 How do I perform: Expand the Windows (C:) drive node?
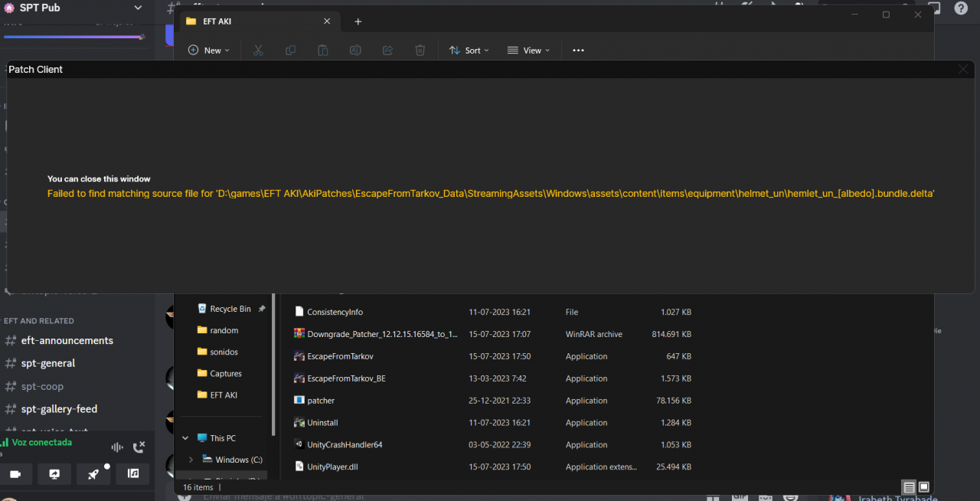(191, 460)
